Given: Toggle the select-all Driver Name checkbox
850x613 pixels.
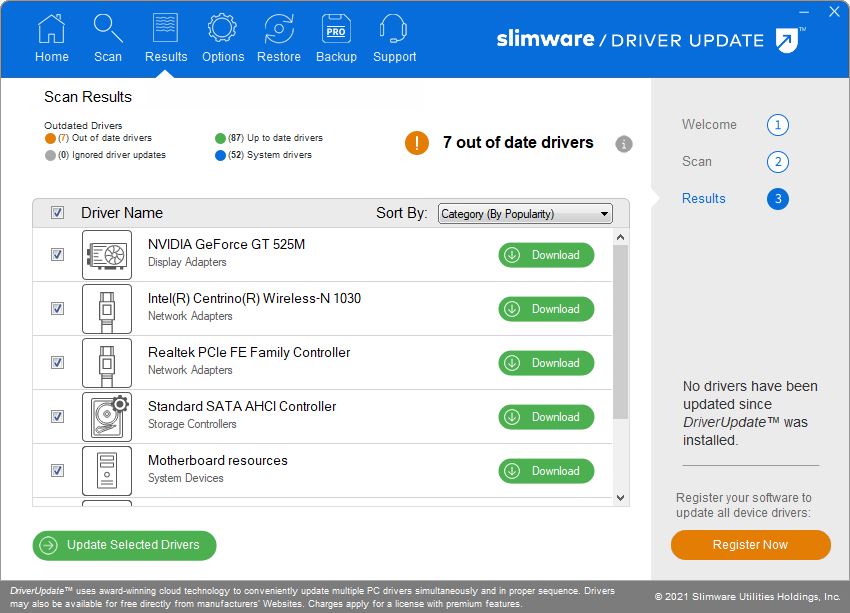Looking at the screenshot, I should coord(57,212).
